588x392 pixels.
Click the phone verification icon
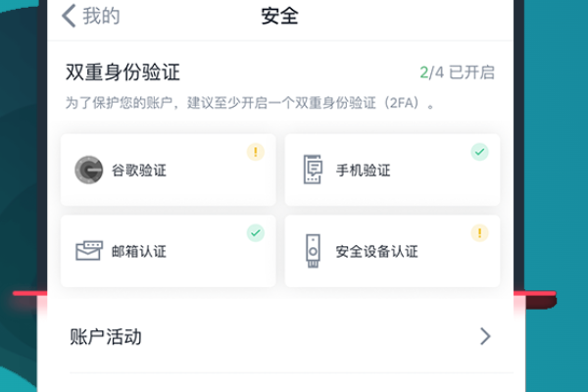313,170
